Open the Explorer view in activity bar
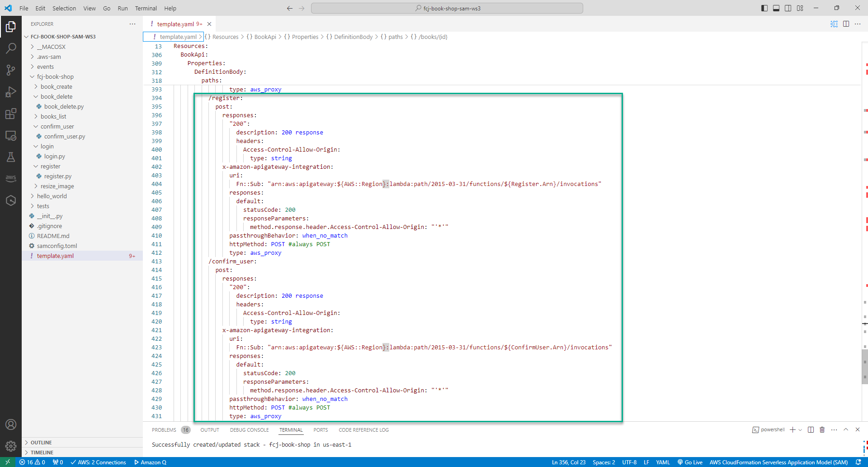Viewport: 868px width, 467px height. pos(11,27)
